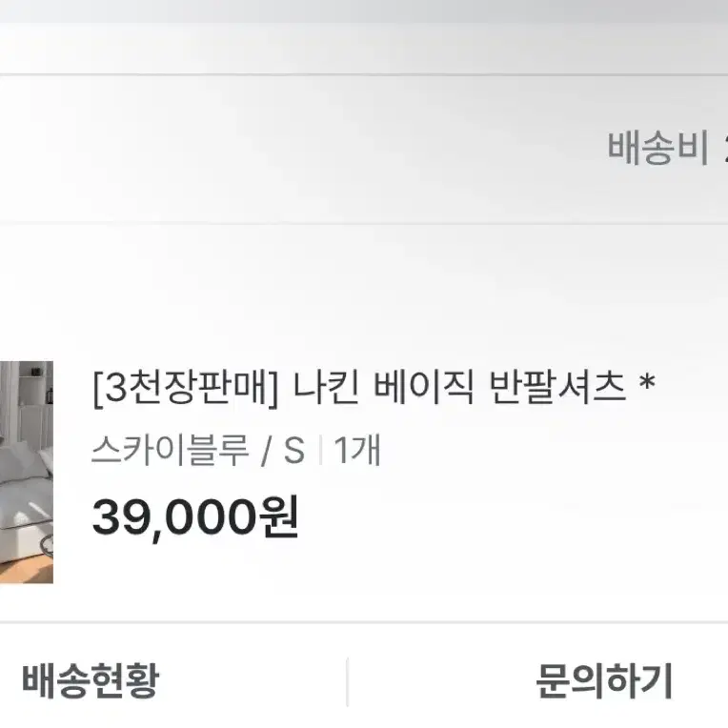Tap the empty header area above 배송비

tap(364, 49)
